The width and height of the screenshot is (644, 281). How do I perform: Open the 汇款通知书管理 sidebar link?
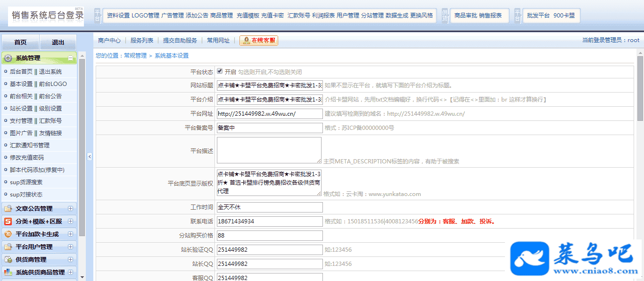tap(30, 145)
